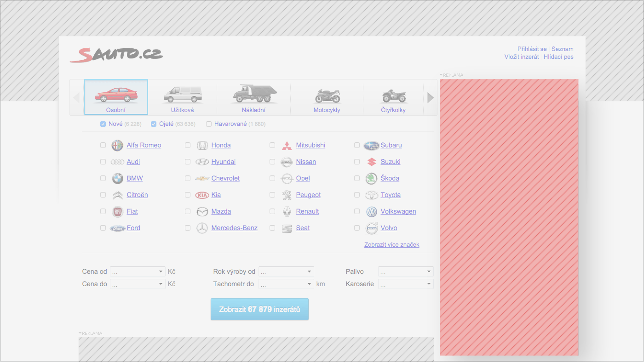Select the Užitková vehicle tab

pos(182,97)
